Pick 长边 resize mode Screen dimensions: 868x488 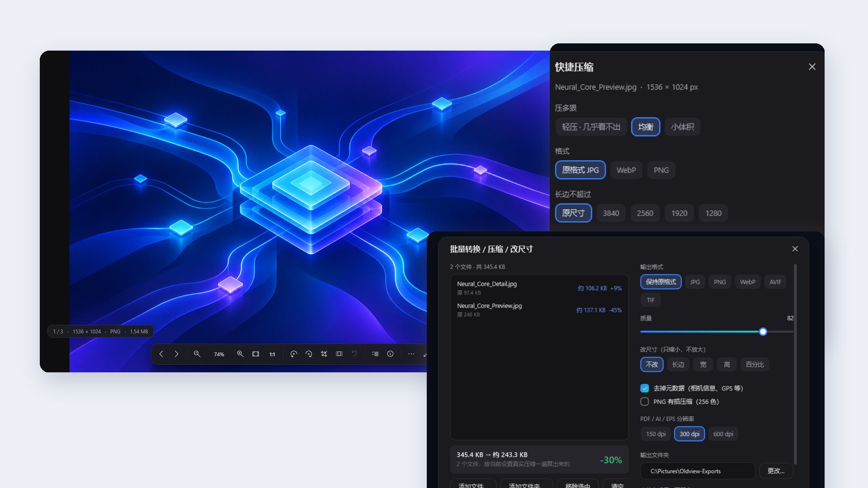tap(678, 364)
